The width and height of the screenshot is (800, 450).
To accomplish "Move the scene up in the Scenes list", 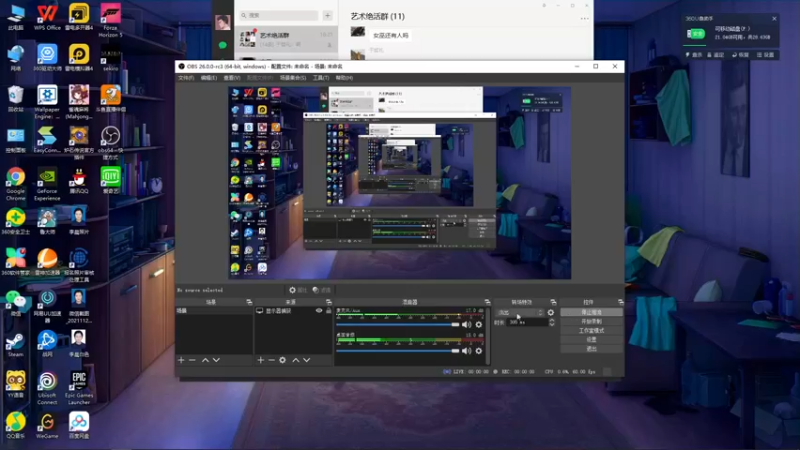I will pos(205,360).
